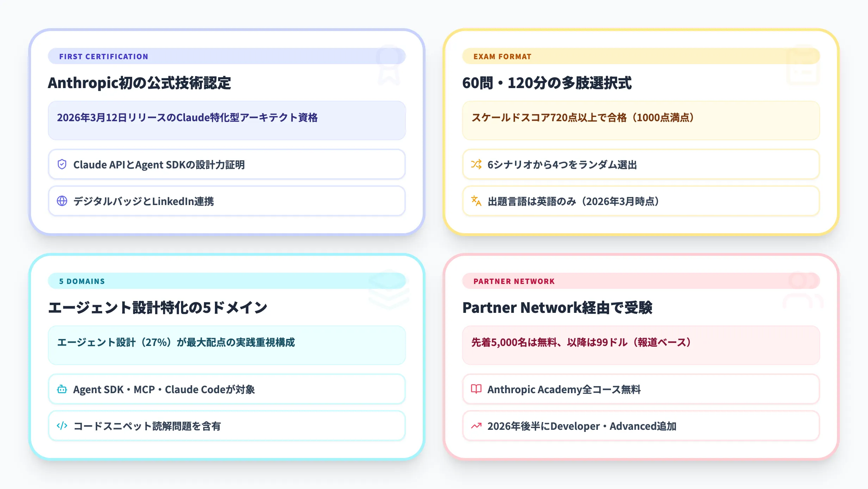
Task: Click the text 2026年後半にDeveloper・Advanced追加
Action: click(582, 426)
